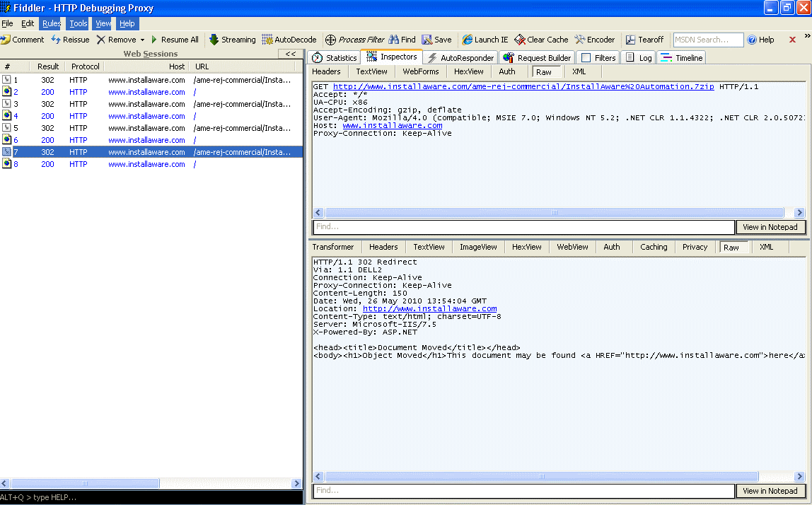Viewport: 812px width, 505px height.
Task: Collapse the Web Sessions panel
Action: [x=291, y=53]
